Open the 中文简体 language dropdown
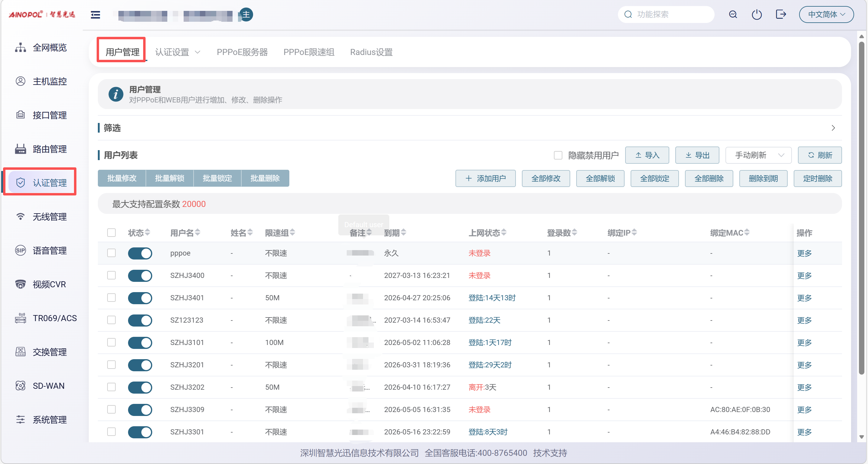This screenshot has width=868, height=464. pyautogui.click(x=826, y=14)
